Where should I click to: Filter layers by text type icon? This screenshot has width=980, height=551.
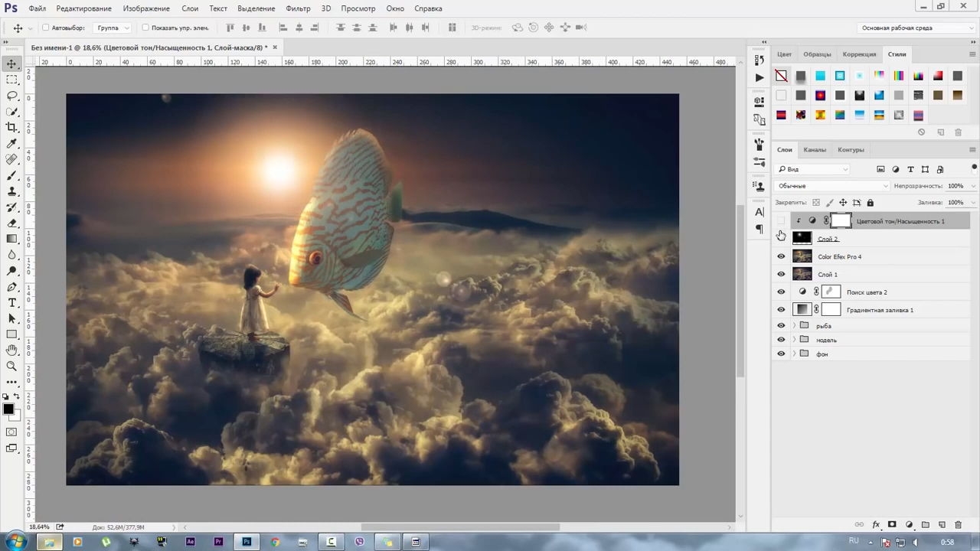coord(910,169)
